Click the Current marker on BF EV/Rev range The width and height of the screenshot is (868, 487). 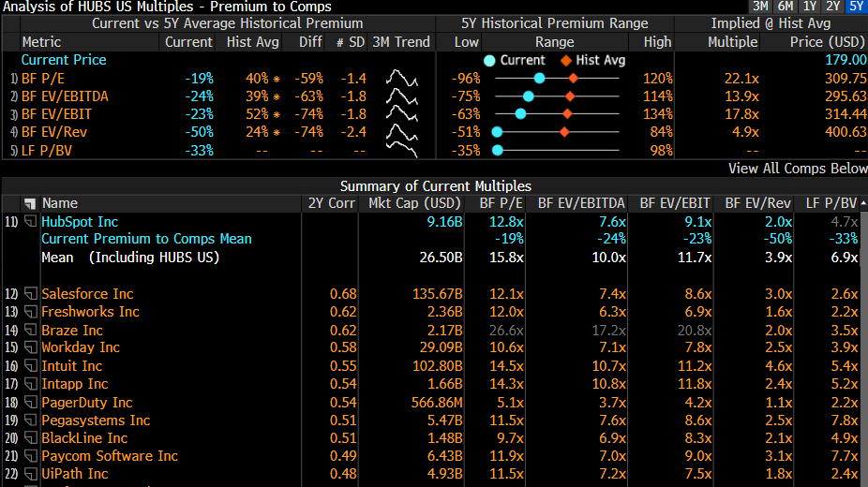click(497, 132)
